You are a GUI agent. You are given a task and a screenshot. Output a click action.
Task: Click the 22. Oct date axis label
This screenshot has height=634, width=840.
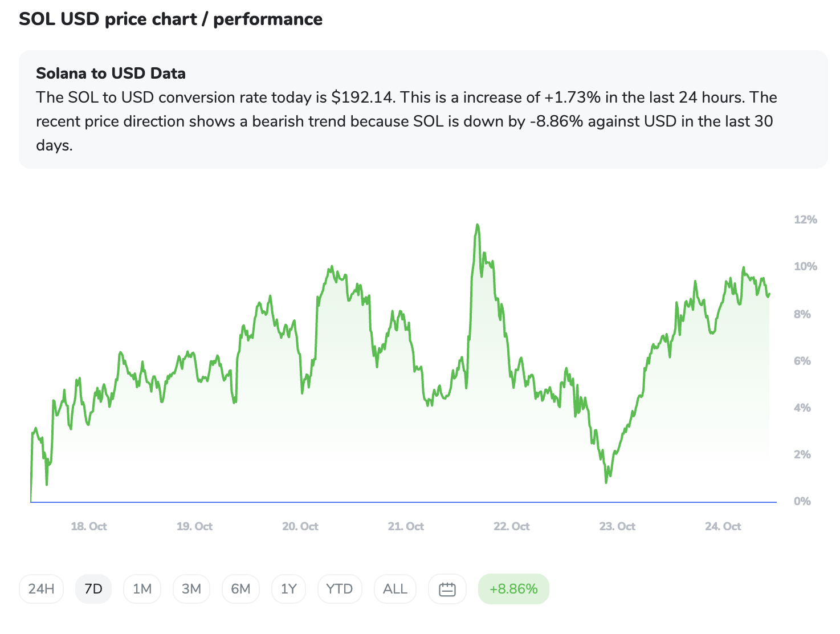(512, 526)
